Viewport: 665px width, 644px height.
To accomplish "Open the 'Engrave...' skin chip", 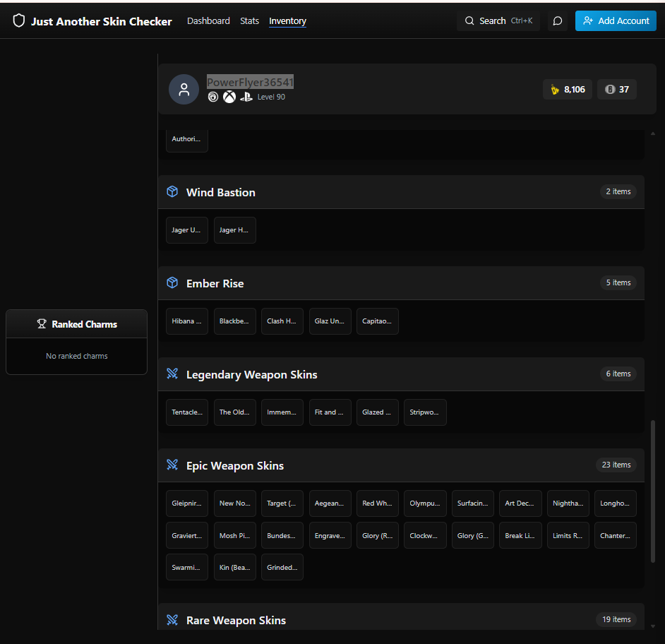I will pyautogui.click(x=330, y=536).
